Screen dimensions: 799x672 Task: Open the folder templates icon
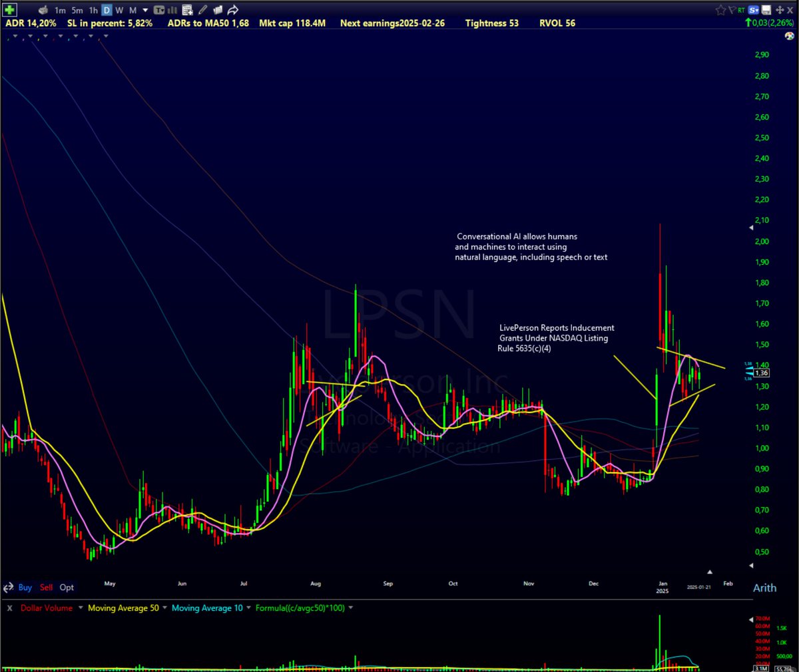coord(218,10)
